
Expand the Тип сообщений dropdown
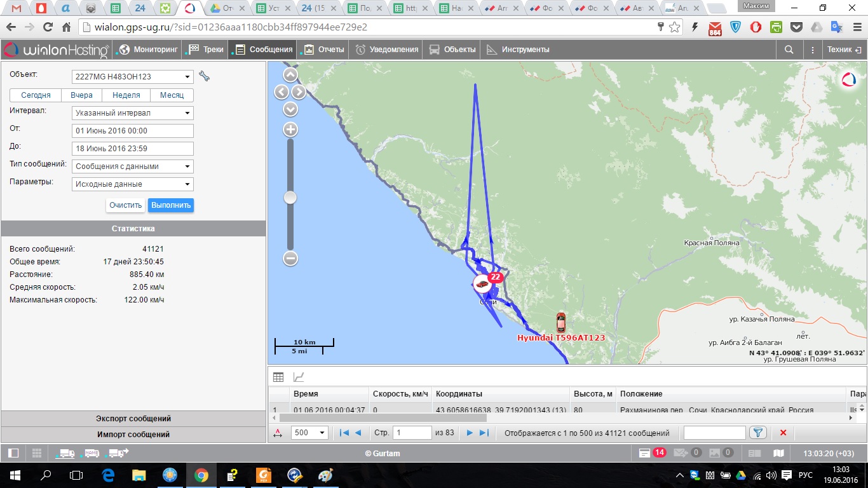click(133, 166)
